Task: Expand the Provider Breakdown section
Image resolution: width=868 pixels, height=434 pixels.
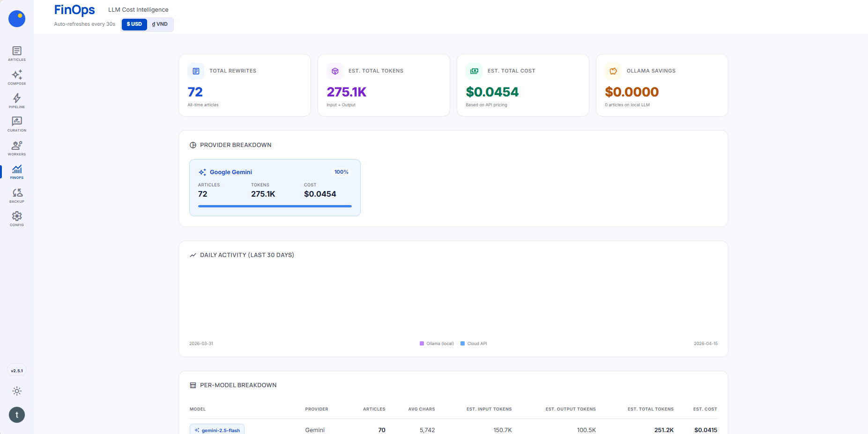Action: click(230, 145)
